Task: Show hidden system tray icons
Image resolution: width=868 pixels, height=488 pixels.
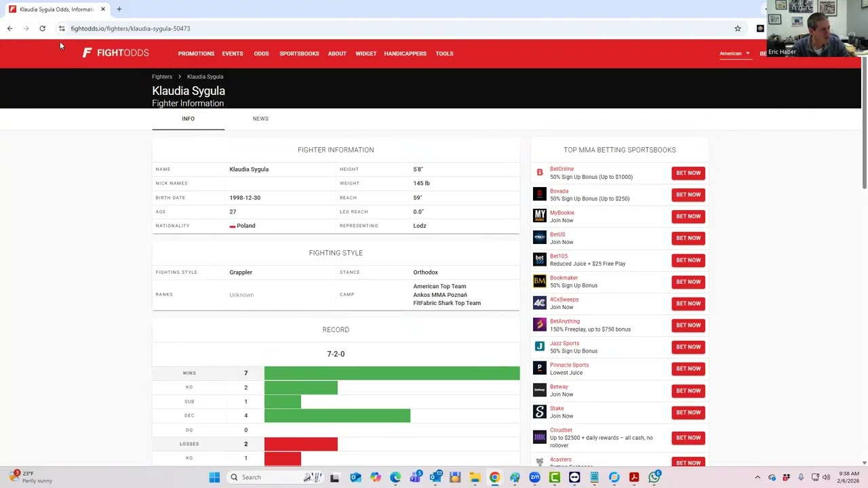Action: pyautogui.click(x=757, y=477)
